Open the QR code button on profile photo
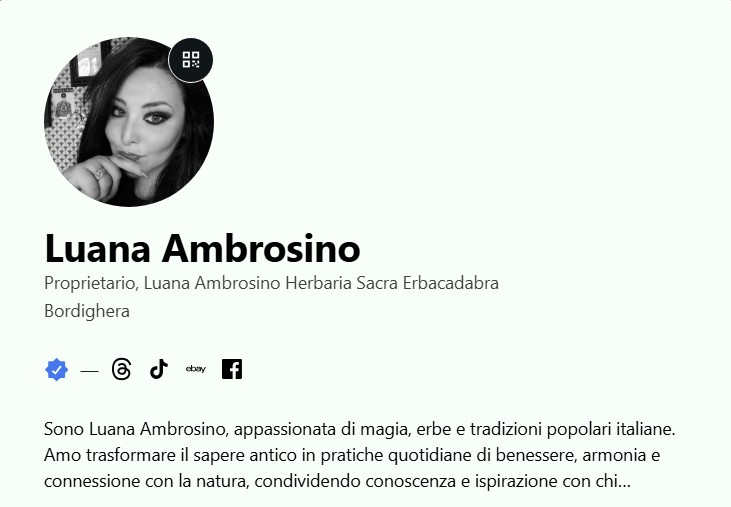The image size is (731, 507). click(x=191, y=60)
